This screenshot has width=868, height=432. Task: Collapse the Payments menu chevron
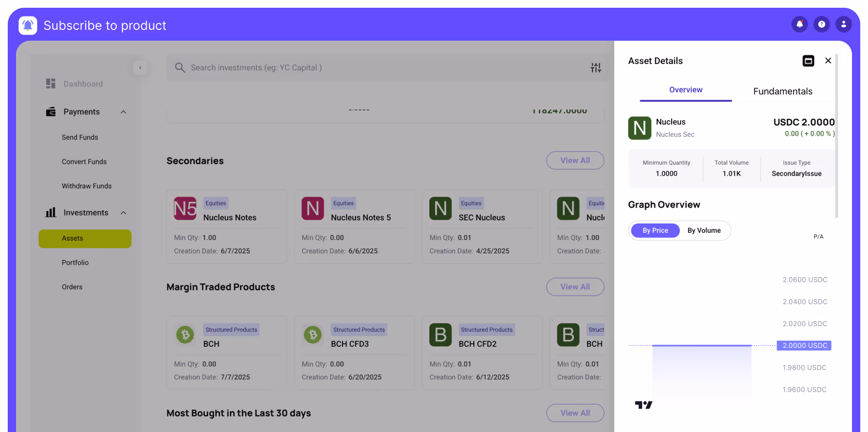pyautogui.click(x=123, y=112)
